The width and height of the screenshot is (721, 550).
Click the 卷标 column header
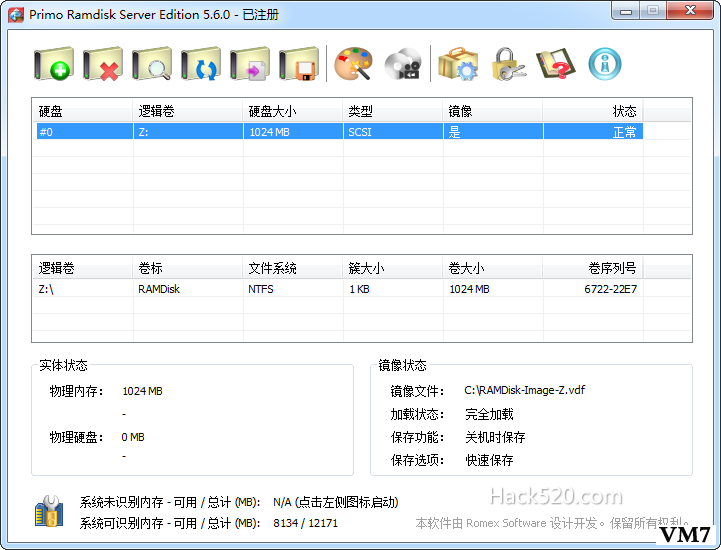pos(188,268)
